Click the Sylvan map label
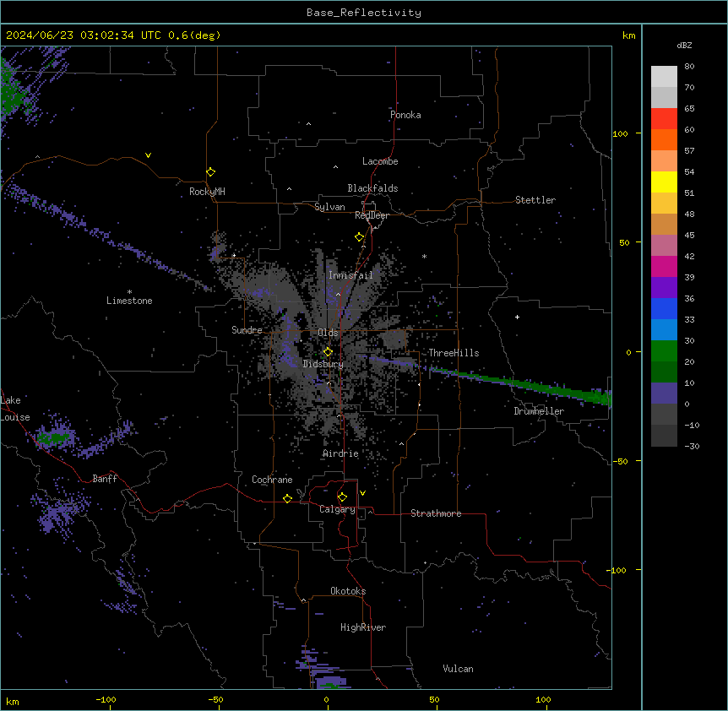Viewport: 728px width, 711px height. [x=329, y=207]
